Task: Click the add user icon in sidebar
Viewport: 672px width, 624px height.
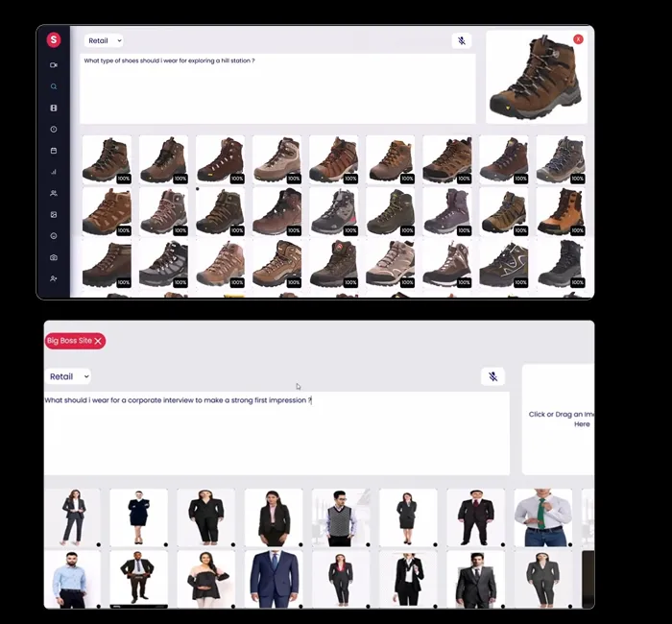Action: (54, 278)
